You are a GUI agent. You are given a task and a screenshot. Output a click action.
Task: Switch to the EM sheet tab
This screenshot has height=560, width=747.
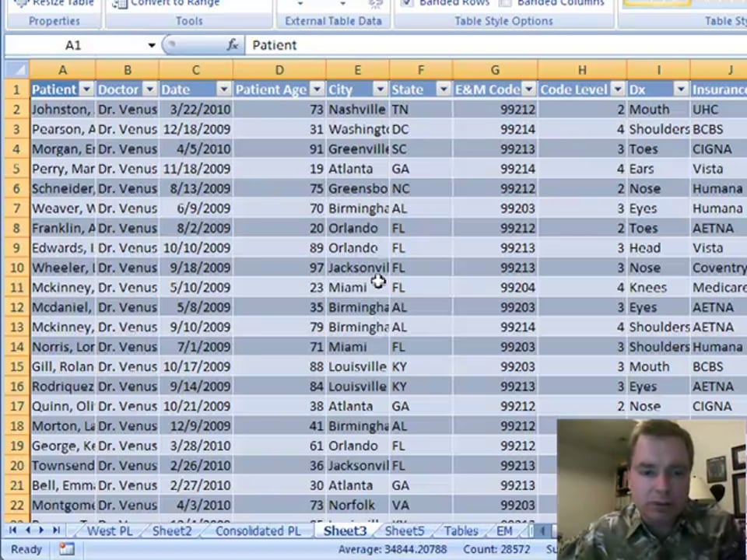pos(504,531)
